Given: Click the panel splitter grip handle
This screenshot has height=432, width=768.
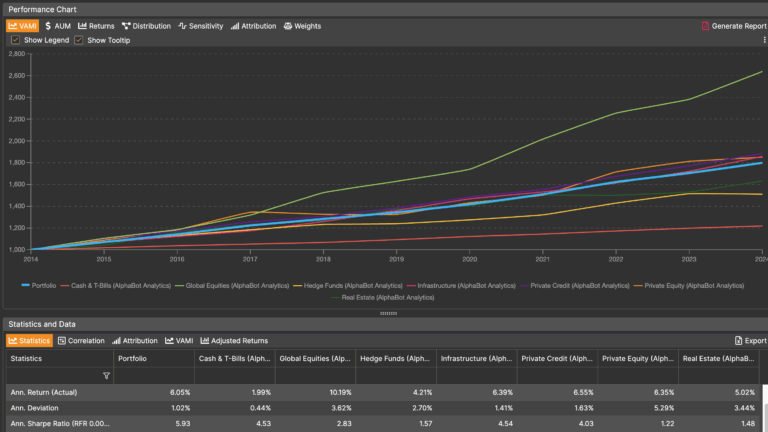Looking at the screenshot, I should coord(384,313).
